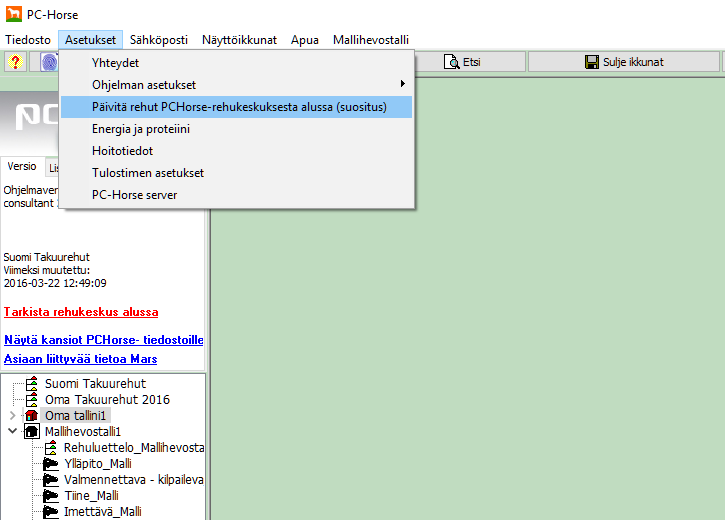Open the Asiaan liittyvää tietoa Mars link

pos(80,359)
